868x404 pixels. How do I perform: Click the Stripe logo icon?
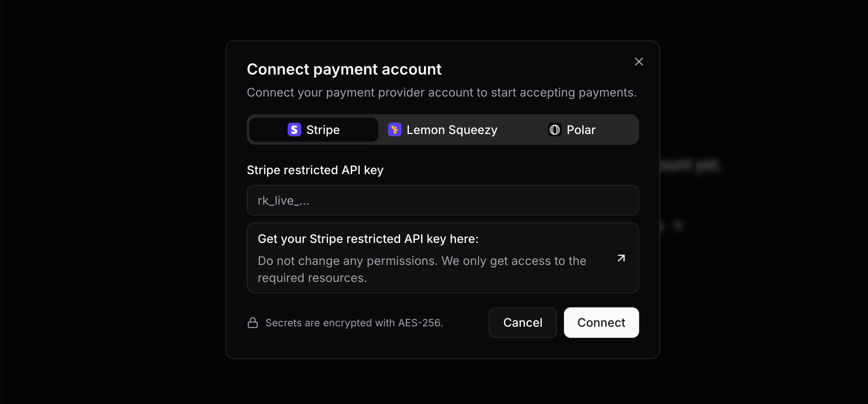pos(294,130)
